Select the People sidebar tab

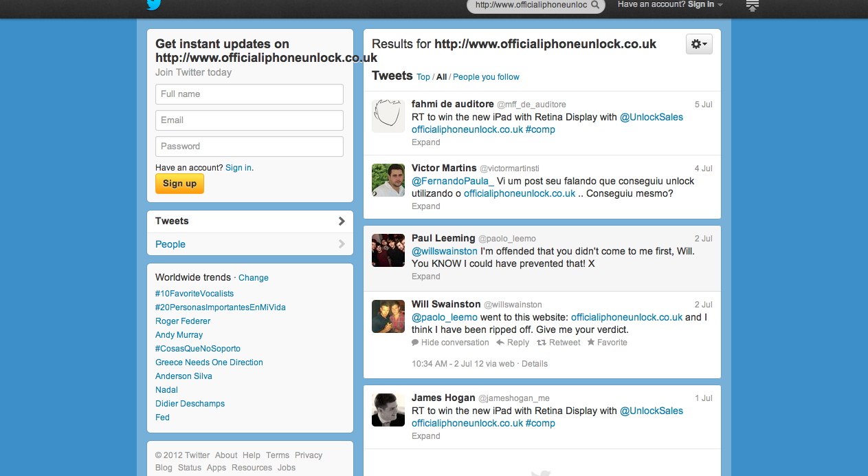pos(250,244)
